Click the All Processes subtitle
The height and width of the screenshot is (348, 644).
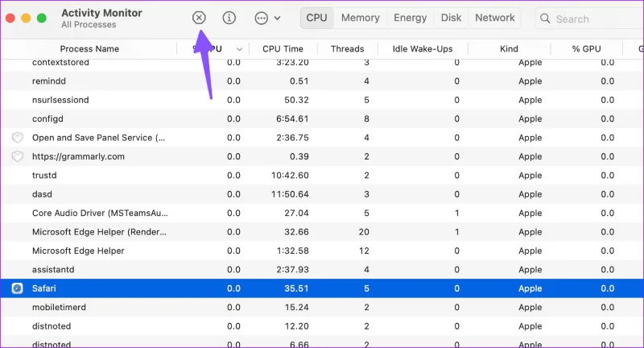pos(89,25)
